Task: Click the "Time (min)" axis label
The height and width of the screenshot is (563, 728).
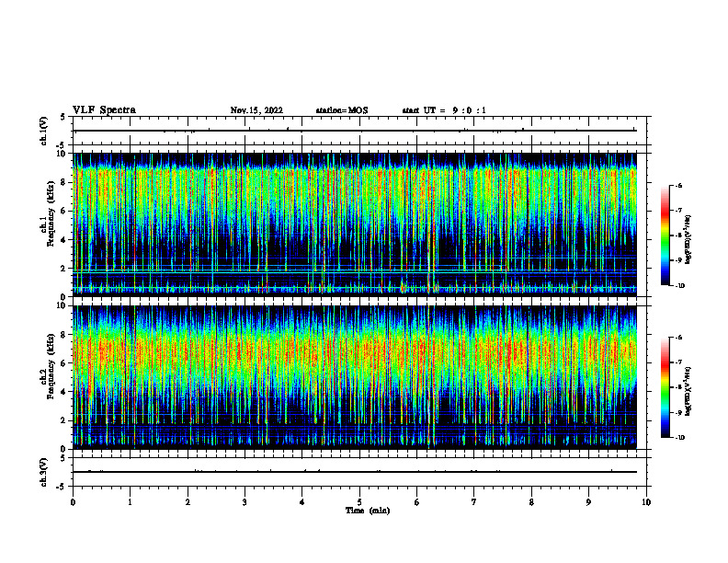Action: 368,511
